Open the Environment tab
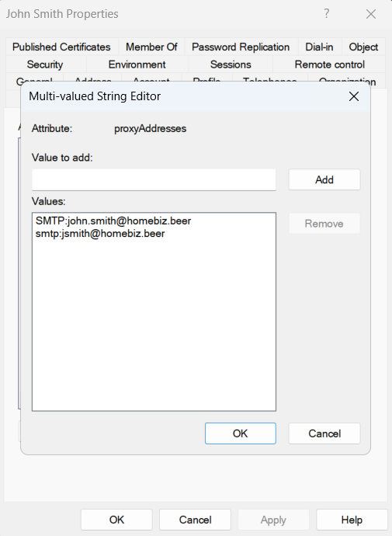392x536 pixels. pos(137,64)
